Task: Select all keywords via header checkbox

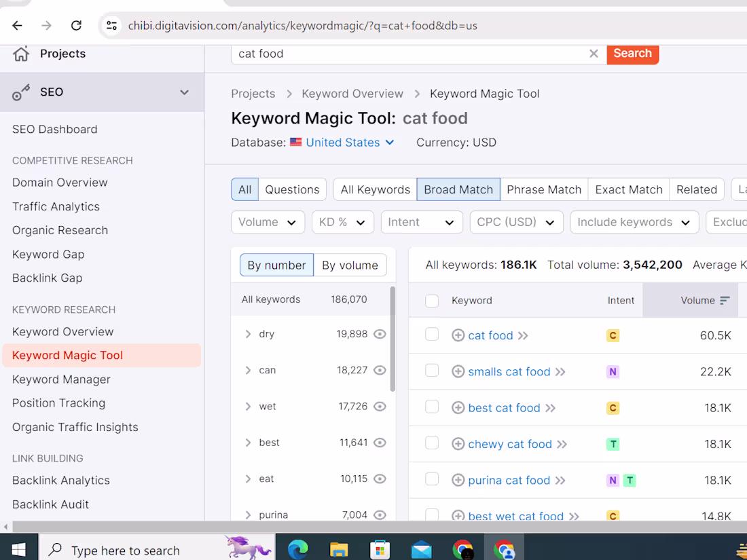Action: click(432, 299)
